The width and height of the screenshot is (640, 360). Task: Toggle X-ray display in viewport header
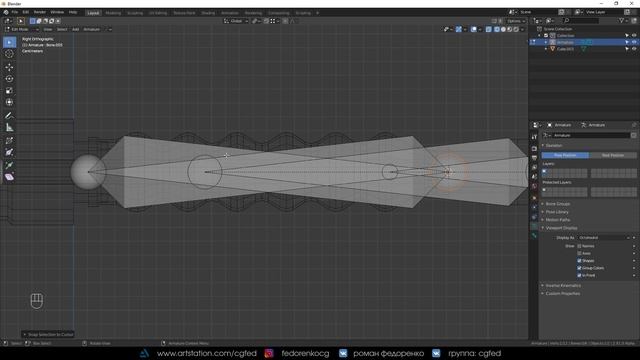489,29
